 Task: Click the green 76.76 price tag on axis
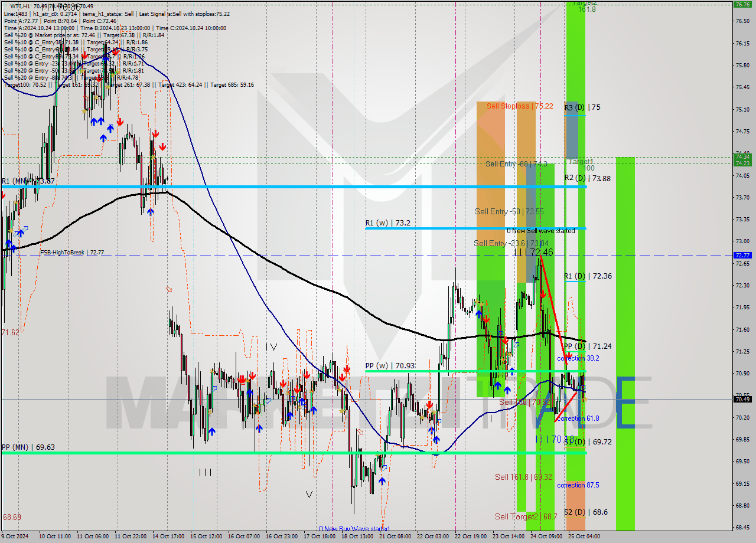(742, 4)
